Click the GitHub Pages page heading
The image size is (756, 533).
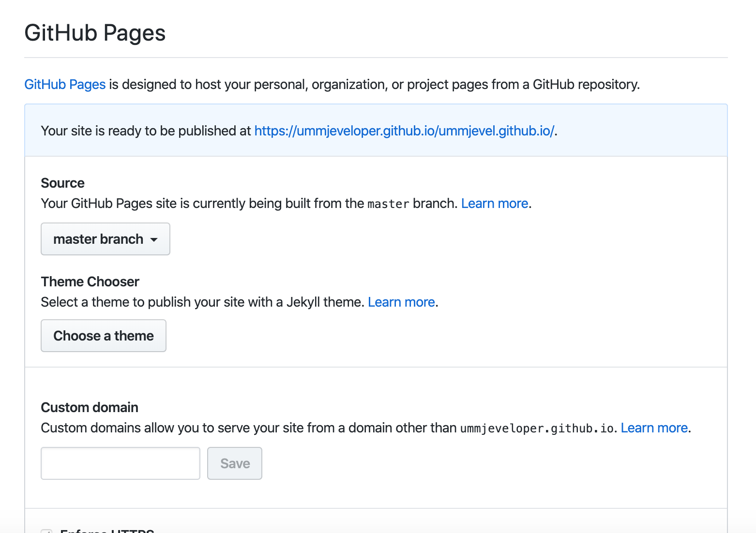click(x=95, y=33)
